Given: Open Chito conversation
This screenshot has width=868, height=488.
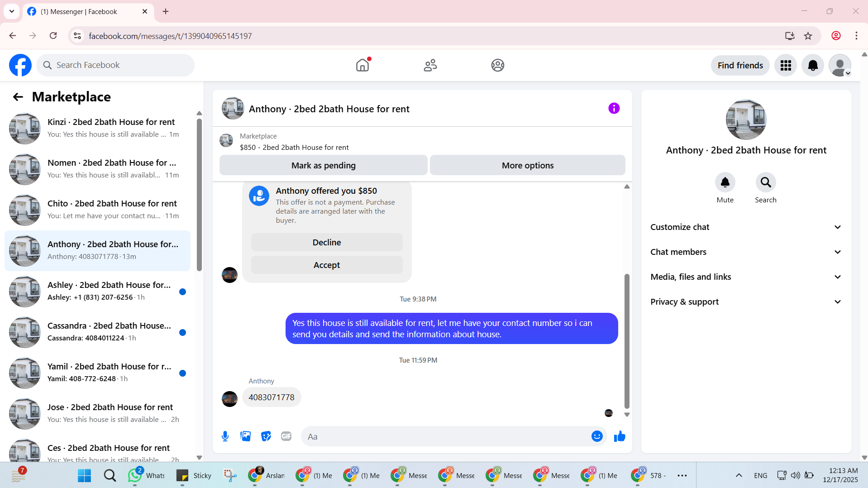Looking at the screenshot, I should 97,210.
